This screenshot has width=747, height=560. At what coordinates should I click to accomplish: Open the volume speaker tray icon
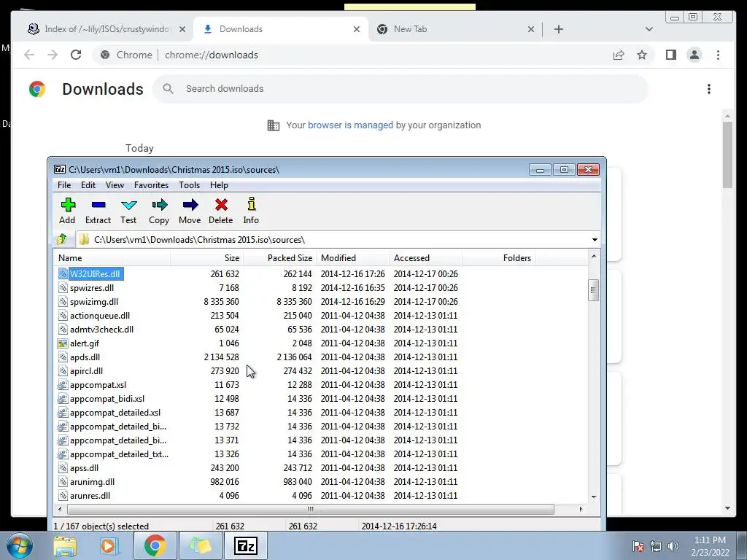[x=673, y=546]
